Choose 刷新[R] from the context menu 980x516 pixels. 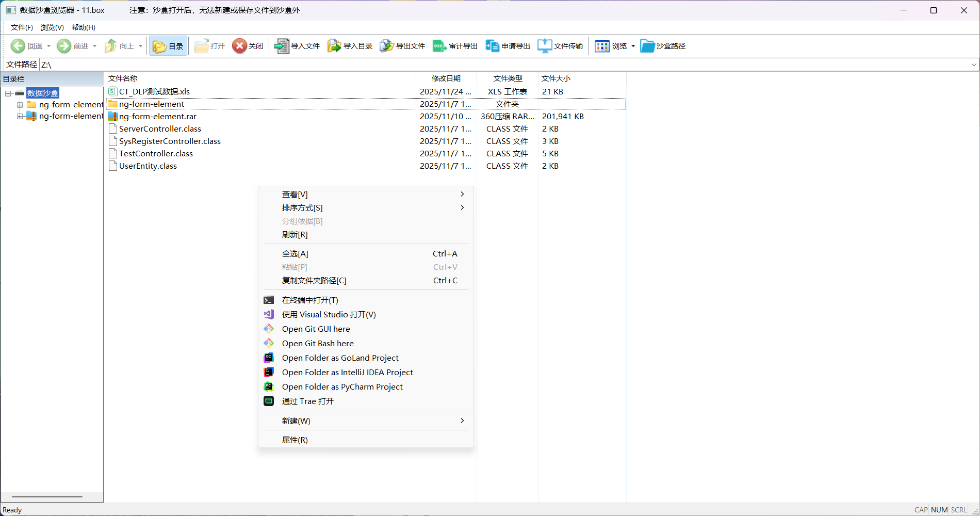coord(295,235)
